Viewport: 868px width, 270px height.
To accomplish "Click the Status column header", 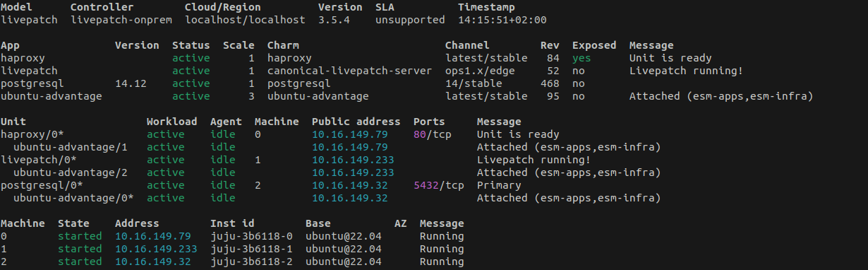I will (x=191, y=45).
